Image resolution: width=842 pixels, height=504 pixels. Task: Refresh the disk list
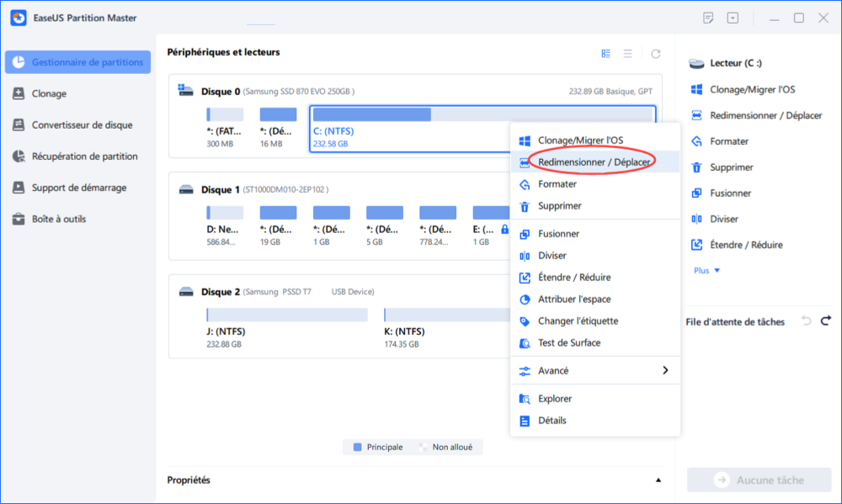pyautogui.click(x=656, y=54)
